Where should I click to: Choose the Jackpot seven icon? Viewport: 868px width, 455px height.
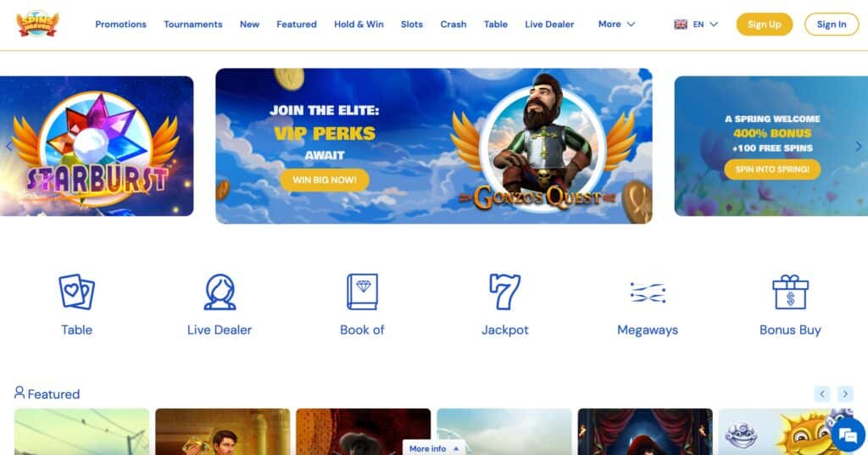tap(505, 291)
